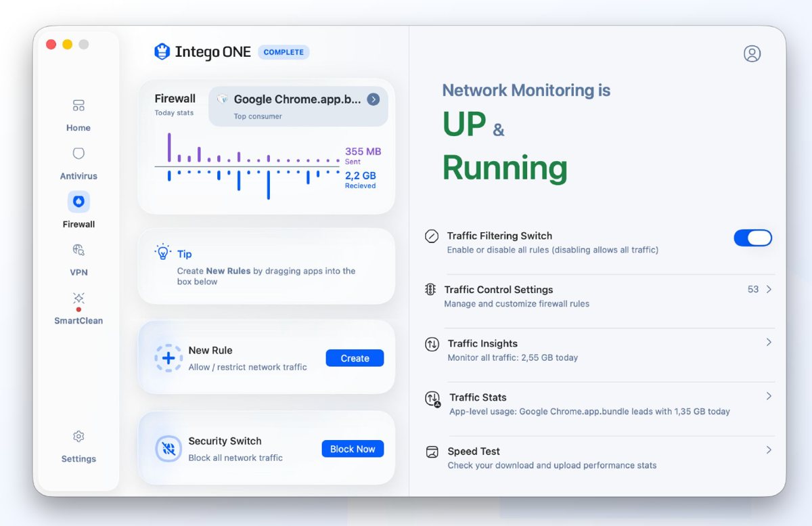Click 'Check your download and upload' description
Screen dimensions: 812x526
pos(552,466)
